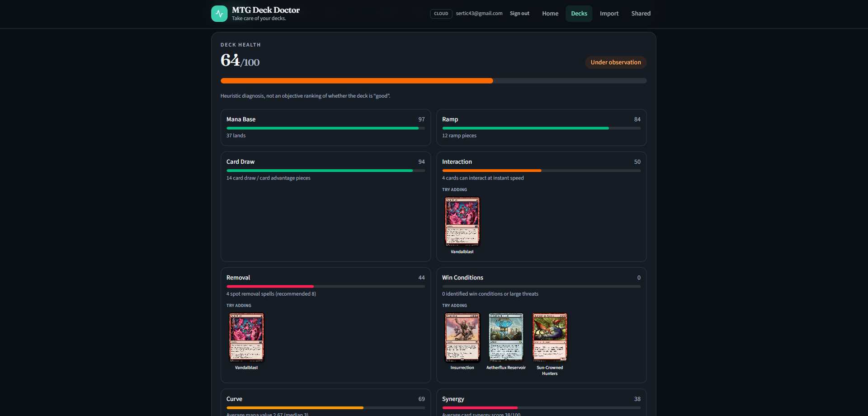The image size is (868, 416).
Task: Click the heuristic diagnosis disclaimer text
Action: [x=305, y=96]
